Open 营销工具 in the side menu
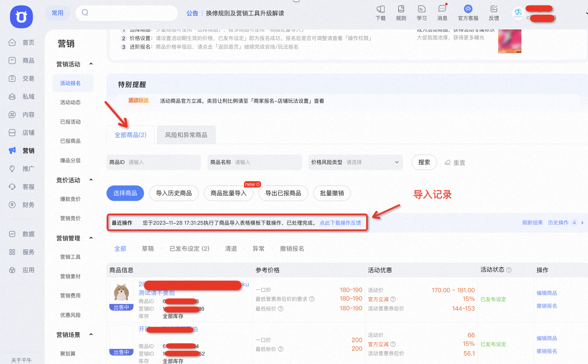The height and width of the screenshot is (364, 588). [x=70, y=257]
